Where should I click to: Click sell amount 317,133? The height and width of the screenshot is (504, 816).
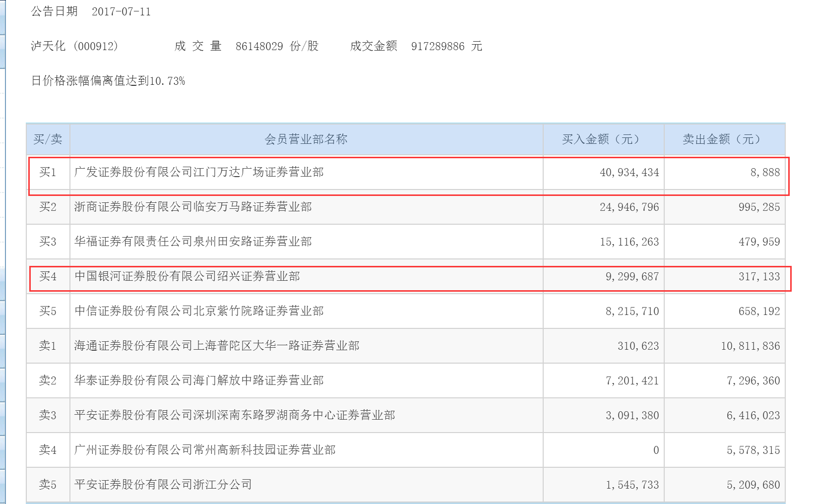click(x=759, y=276)
